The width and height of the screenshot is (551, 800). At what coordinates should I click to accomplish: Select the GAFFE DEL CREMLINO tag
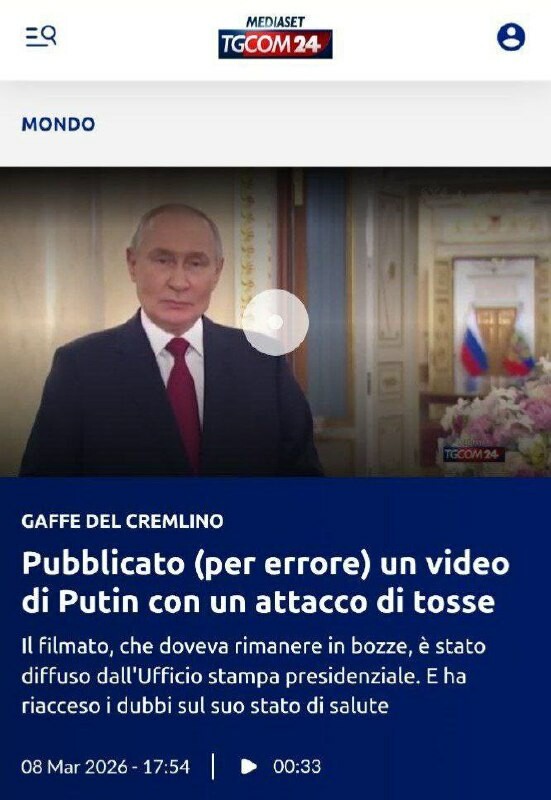click(x=122, y=521)
